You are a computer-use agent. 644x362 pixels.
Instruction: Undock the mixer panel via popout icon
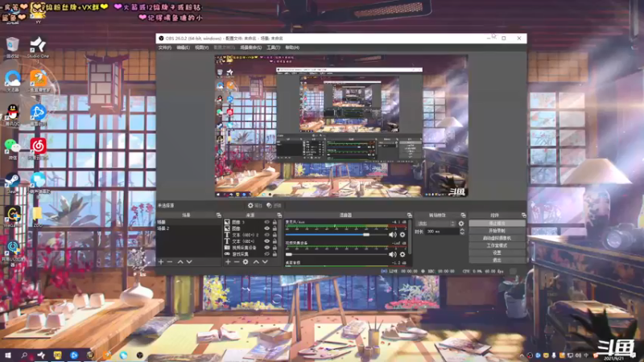(410, 215)
